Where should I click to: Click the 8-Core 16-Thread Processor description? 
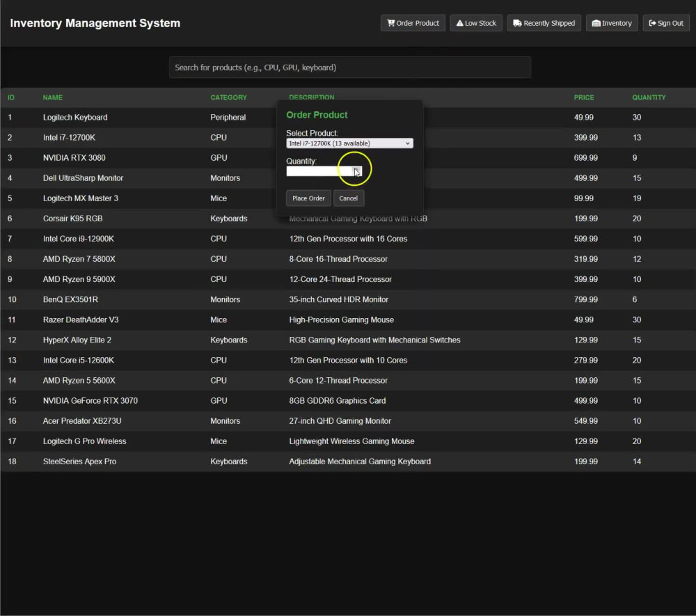[338, 259]
